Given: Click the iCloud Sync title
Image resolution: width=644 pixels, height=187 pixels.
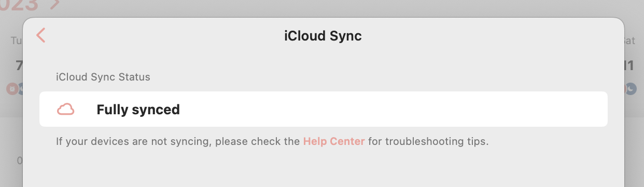Looking at the screenshot, I should coord(323,36).
